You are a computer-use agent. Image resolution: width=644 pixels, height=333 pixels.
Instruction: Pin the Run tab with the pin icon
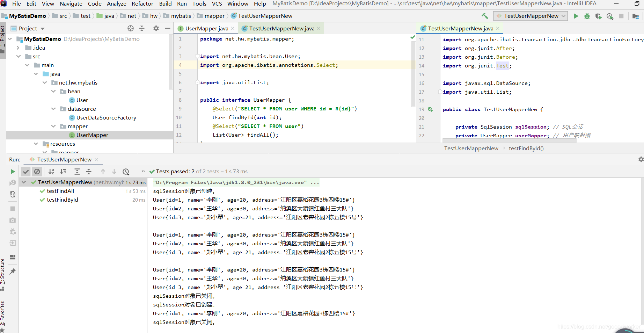point(13,271)
